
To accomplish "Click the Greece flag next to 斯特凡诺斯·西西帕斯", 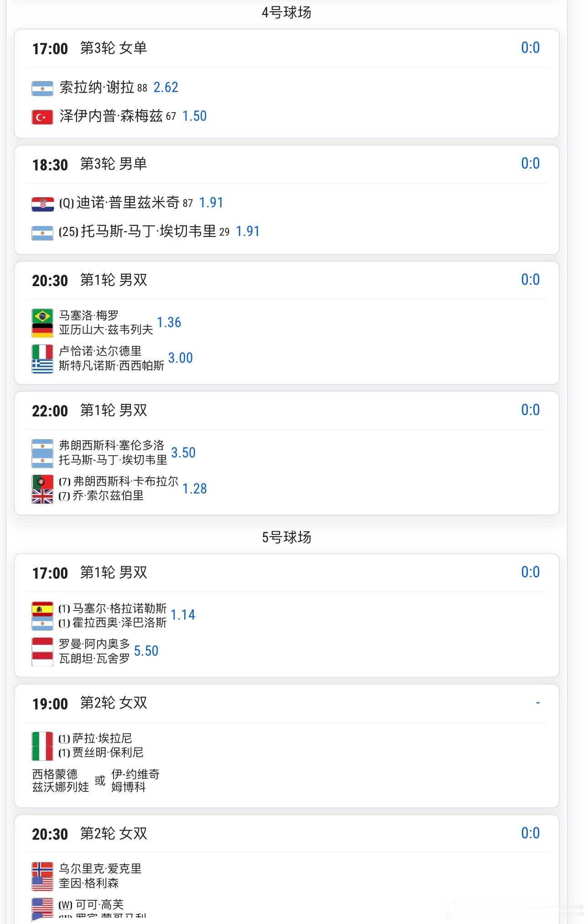I will (x=42, y=366).
